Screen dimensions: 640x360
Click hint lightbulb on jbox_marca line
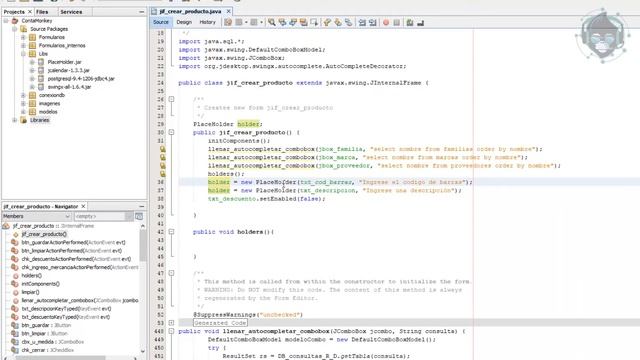tap(162, 157)
